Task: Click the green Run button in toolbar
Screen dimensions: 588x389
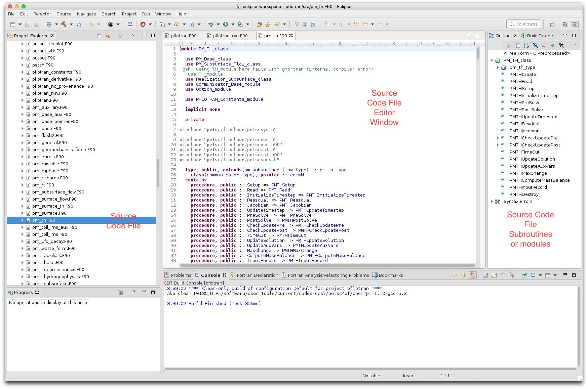Action: pos(226,24)
